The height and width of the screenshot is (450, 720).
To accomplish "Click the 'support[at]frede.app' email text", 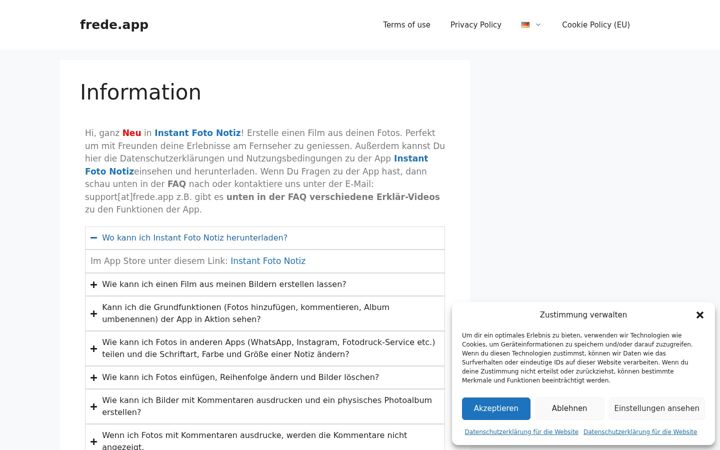I will [x=129, y=197].
